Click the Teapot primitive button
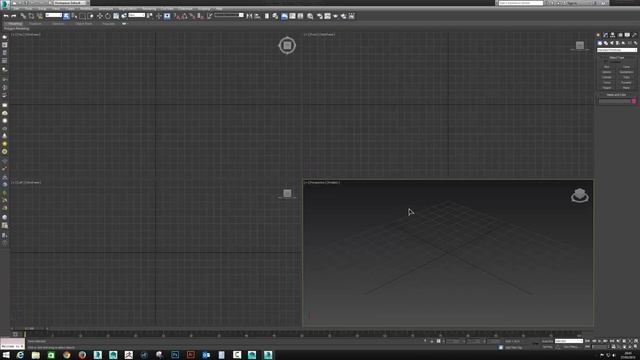This screenshot has height=360, width=640. (x=607, y=88)
